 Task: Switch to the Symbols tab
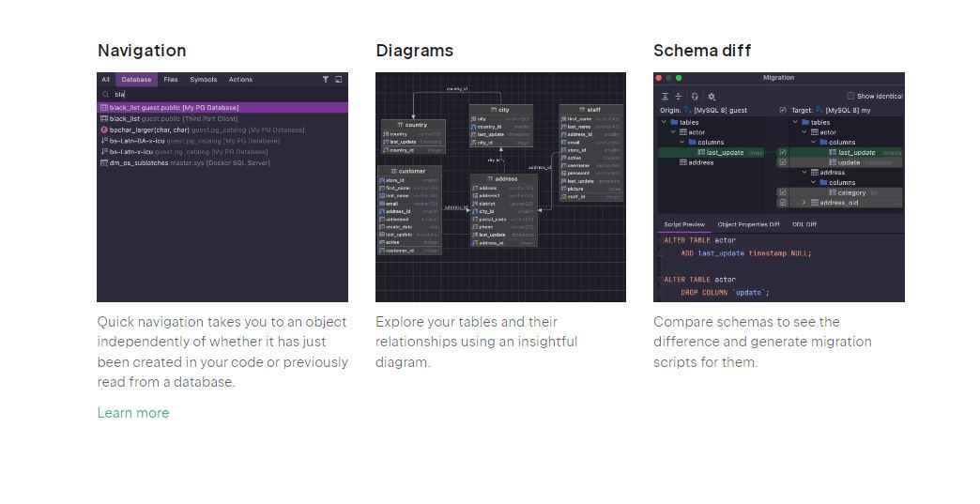203,80
